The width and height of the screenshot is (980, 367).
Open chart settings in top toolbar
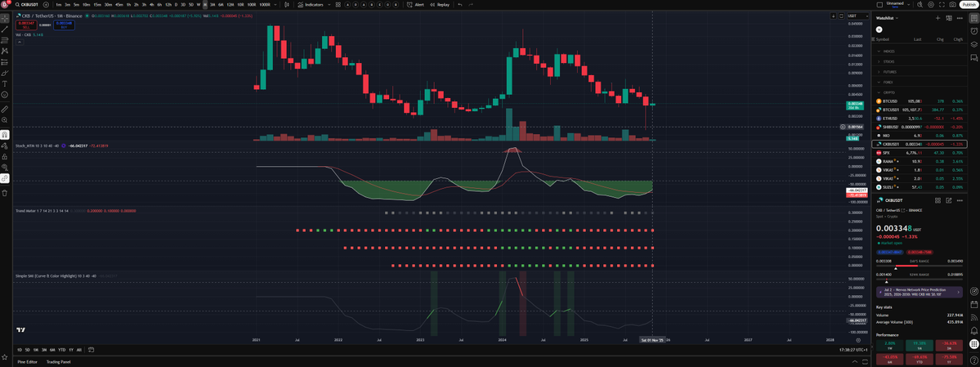point(931,4)
